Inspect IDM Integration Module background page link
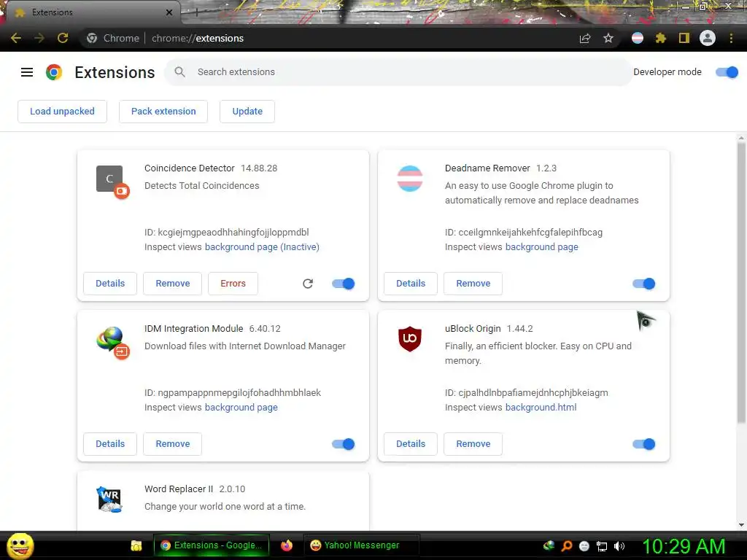747x560 pixels. pos(241,408)
